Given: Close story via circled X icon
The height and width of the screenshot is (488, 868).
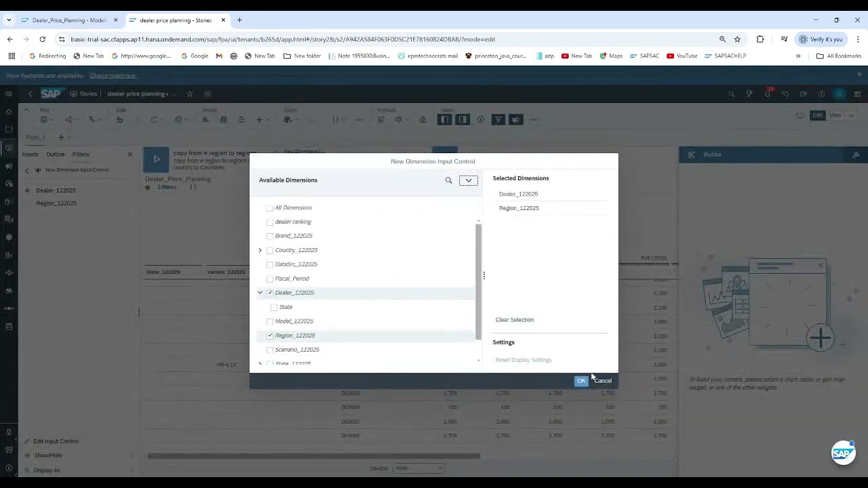Looking at the screenshot, I should (x=208, y=94).
